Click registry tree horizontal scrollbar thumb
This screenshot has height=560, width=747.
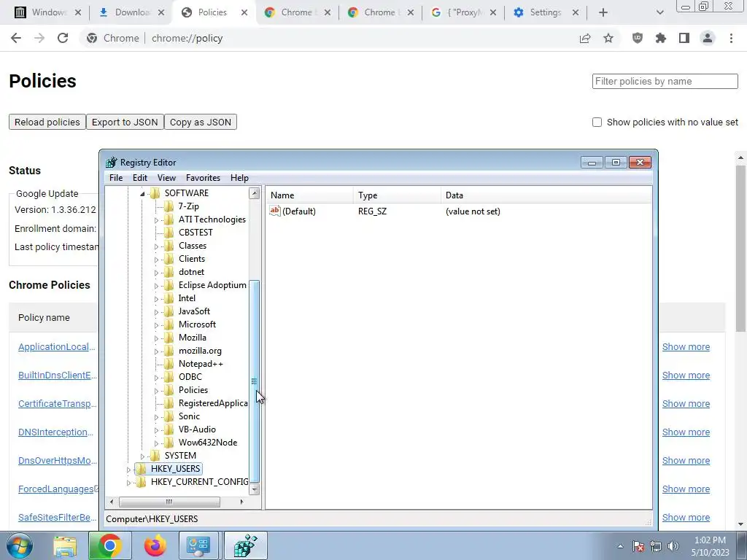click(x=169, y=502)
